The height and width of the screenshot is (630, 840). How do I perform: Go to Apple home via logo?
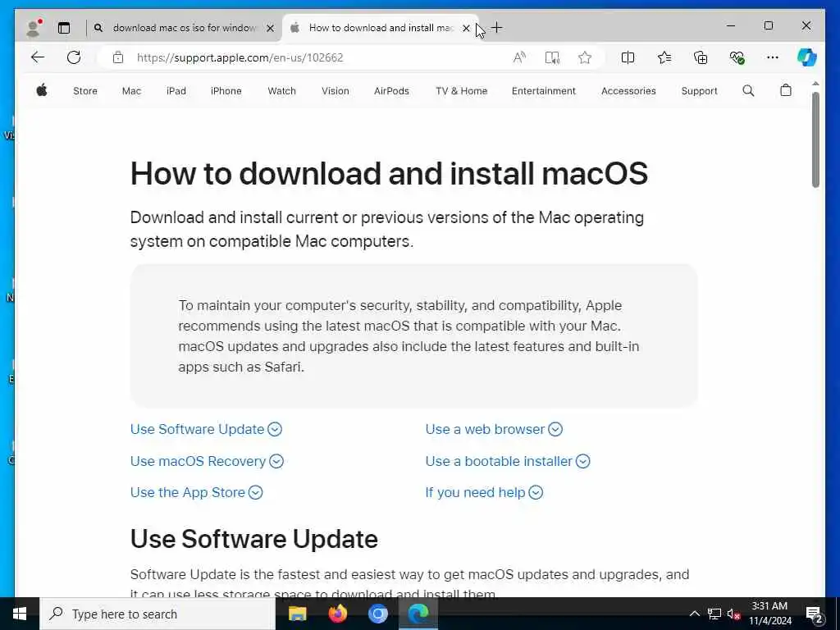click(42, 90)
